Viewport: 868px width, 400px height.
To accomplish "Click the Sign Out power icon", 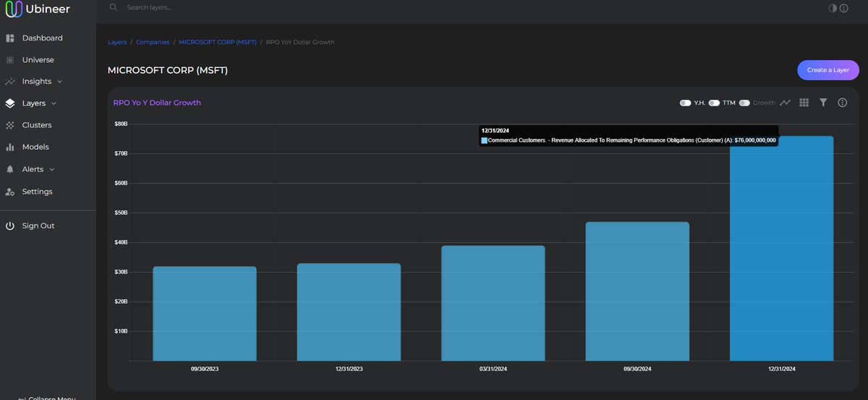I will (x=10, y=226).
